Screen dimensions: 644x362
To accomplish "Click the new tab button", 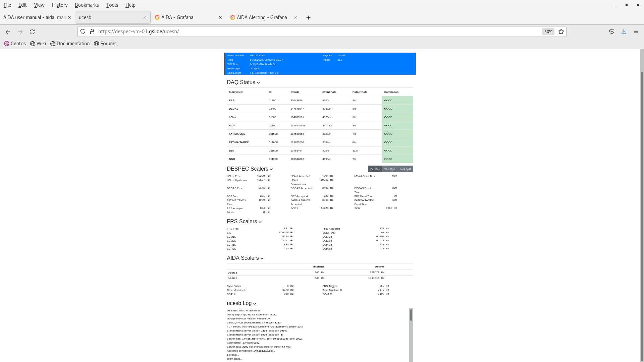I will point(308,17).
